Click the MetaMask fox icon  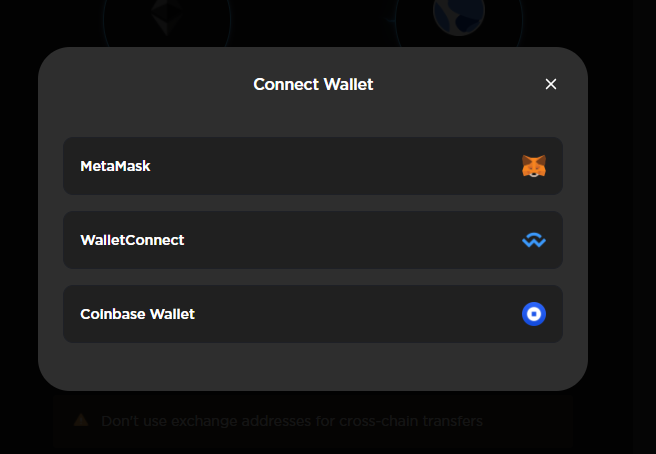click(x=534, y=166)
